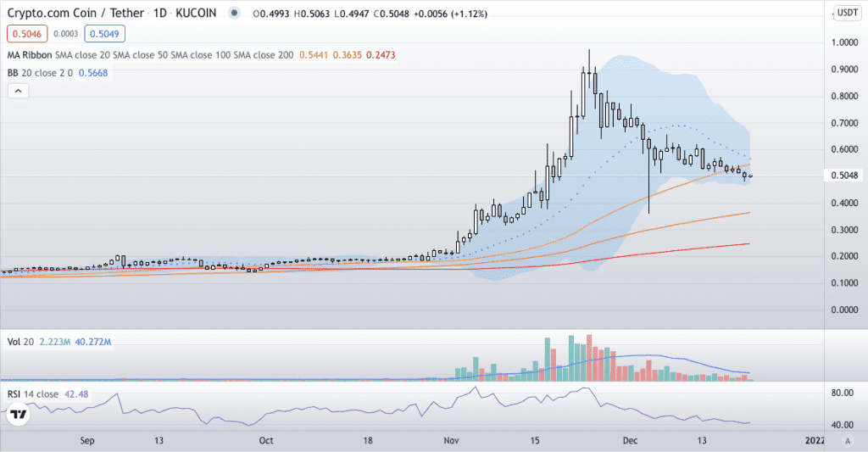
Task: Click the MA value 0.2473
Action: [x=381, y=55]
